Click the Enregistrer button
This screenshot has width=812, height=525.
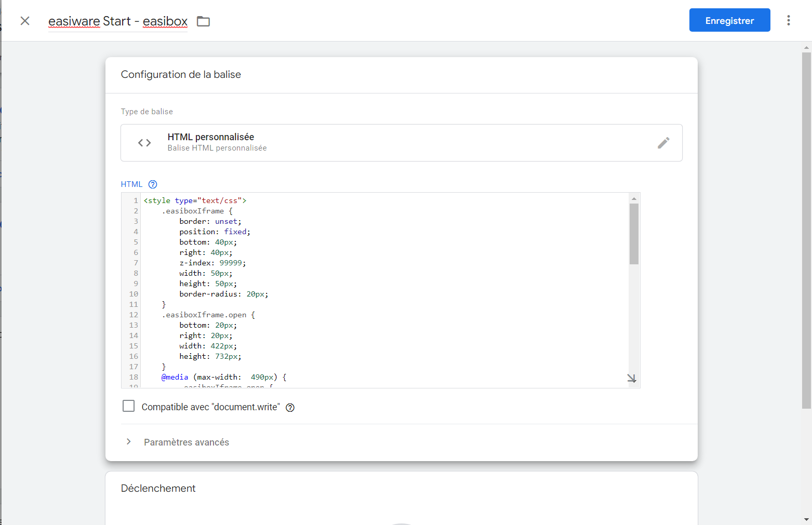pyautogui.click(x=729, y=20)
